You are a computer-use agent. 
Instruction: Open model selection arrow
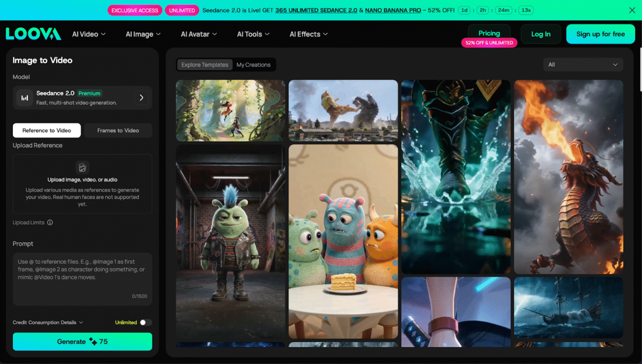tap(141, 98)
